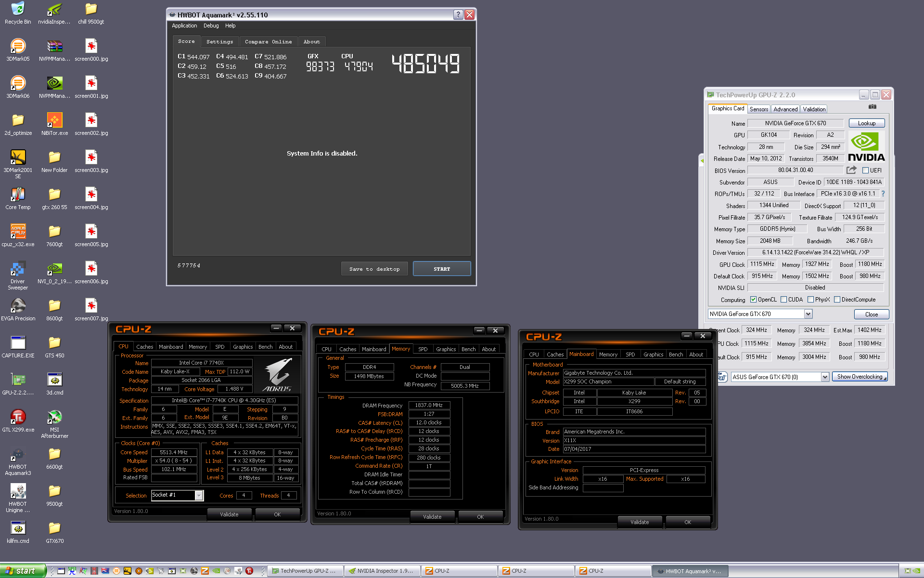Click the GPU-Z Lookup button
Screen dimensions: 924x578
pyautogui.click(x=866, y=123)
